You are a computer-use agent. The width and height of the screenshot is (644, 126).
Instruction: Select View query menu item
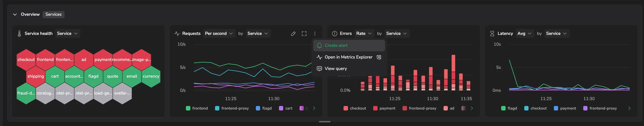(x=349, y=69)
